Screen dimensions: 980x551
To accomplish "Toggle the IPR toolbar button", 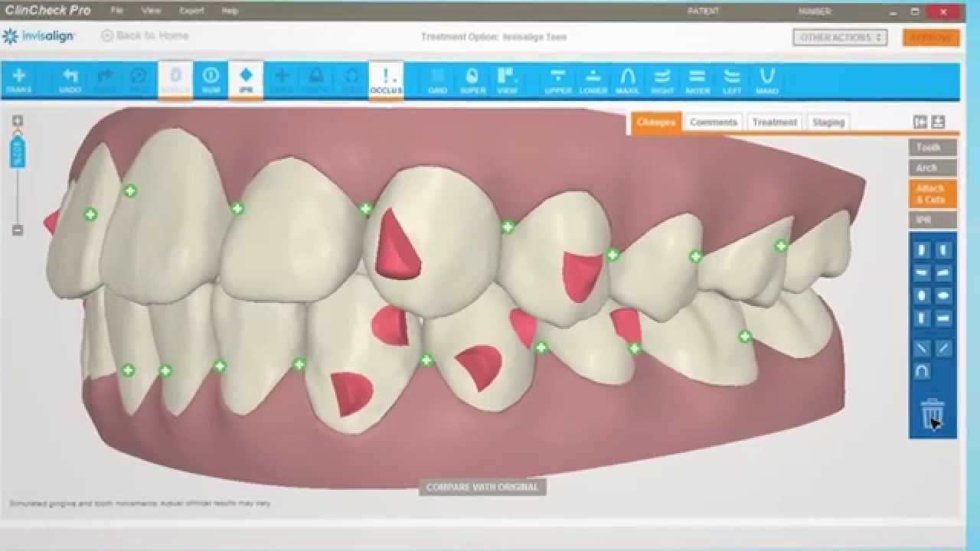I will 246,80.
